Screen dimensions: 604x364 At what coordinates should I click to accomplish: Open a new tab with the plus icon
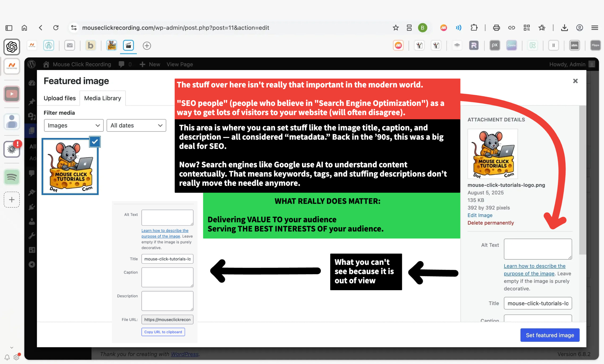coord(147,45)
